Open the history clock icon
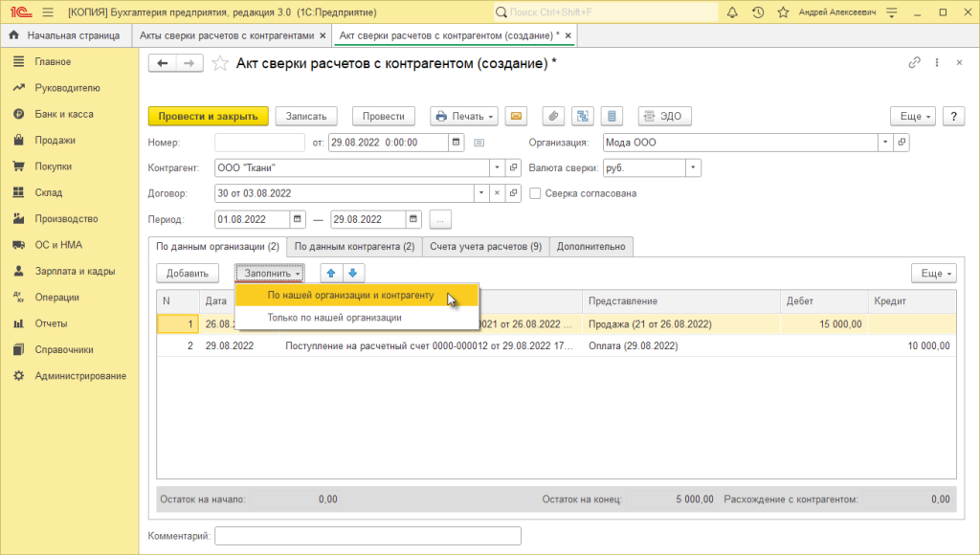The image size is (980, 555). tap(758, 12)
